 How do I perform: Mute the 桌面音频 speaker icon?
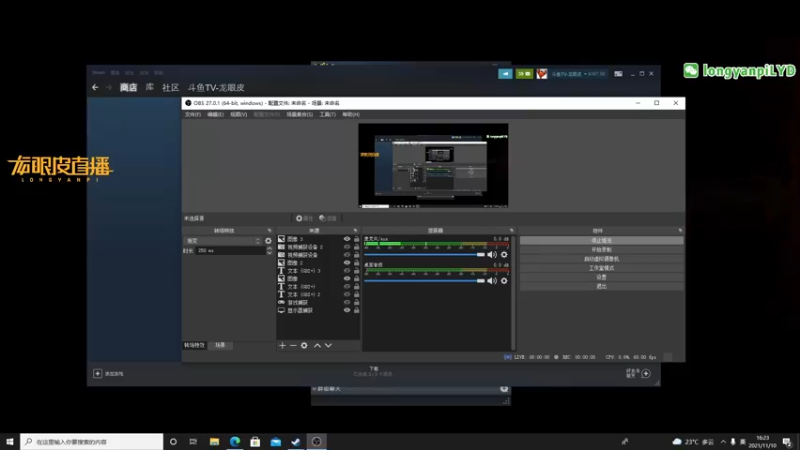click(492, 281)
